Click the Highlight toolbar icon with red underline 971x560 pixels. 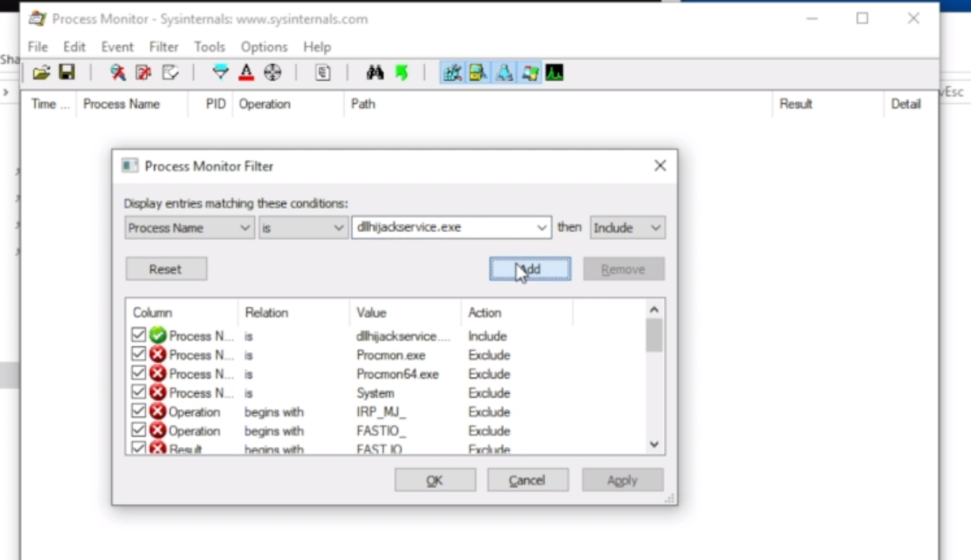(x=246, y=73)
